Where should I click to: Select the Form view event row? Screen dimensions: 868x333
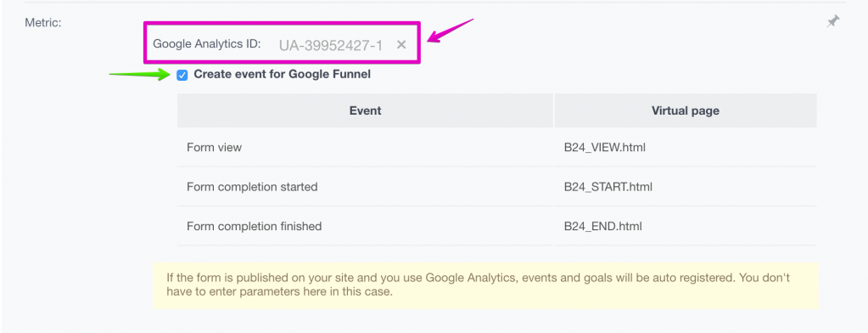[496, 147]
